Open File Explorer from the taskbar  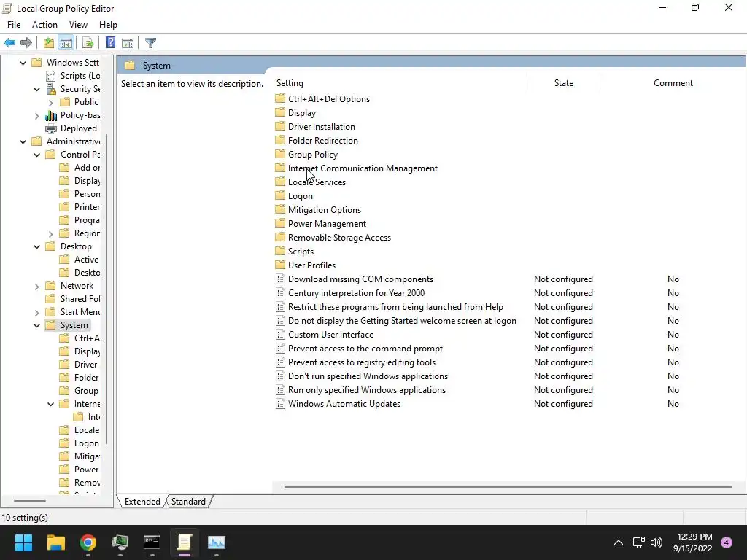tap(55, 542)
